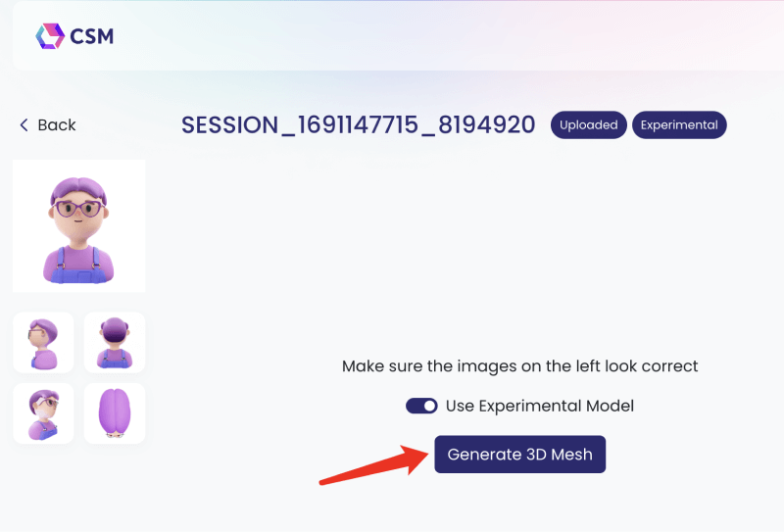The height and width of the screenshot is (532, 784).
Task: Select the SESSION_1691147715_8194920 title
Action: 359,125
